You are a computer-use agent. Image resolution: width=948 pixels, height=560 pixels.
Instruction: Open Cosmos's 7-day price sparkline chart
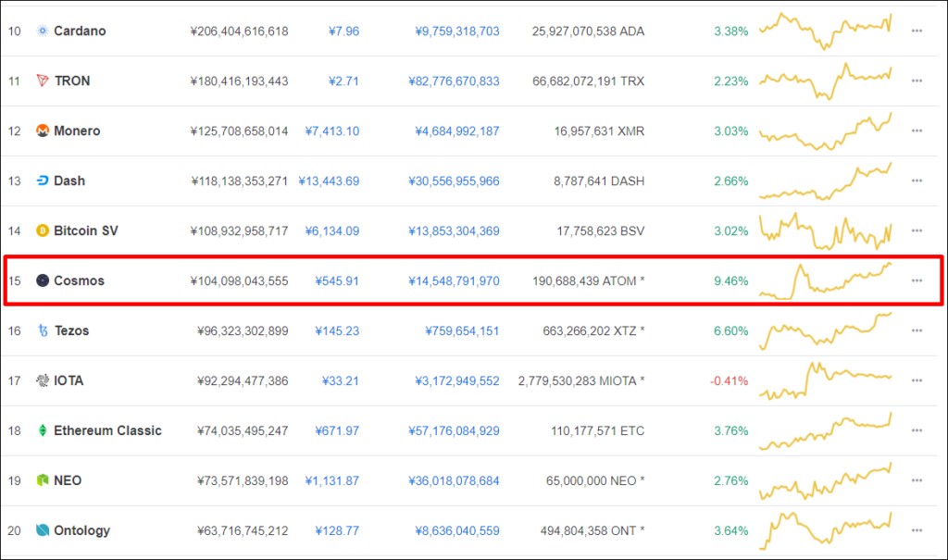pyautogui.click(x=825, y=280)
